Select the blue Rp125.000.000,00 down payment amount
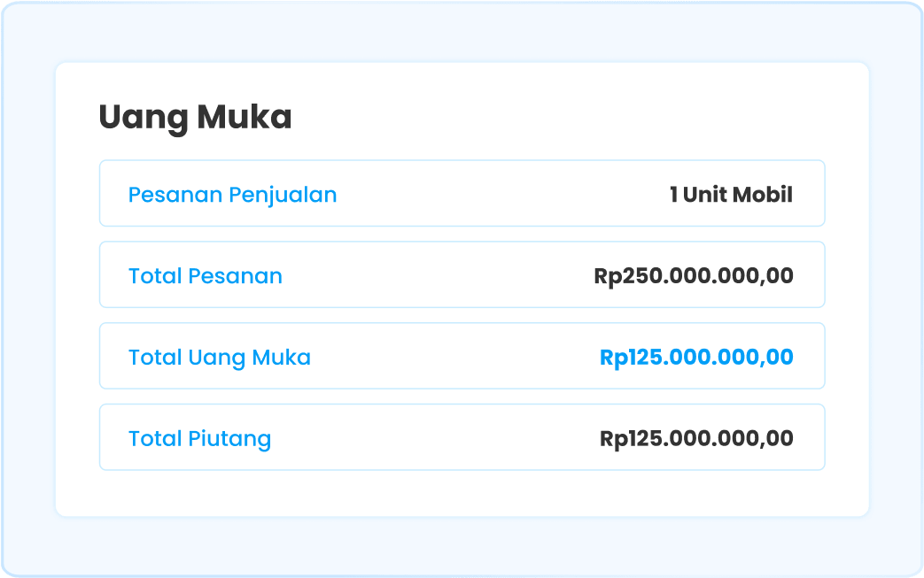 pyautogui.click(x=696, y=358)
